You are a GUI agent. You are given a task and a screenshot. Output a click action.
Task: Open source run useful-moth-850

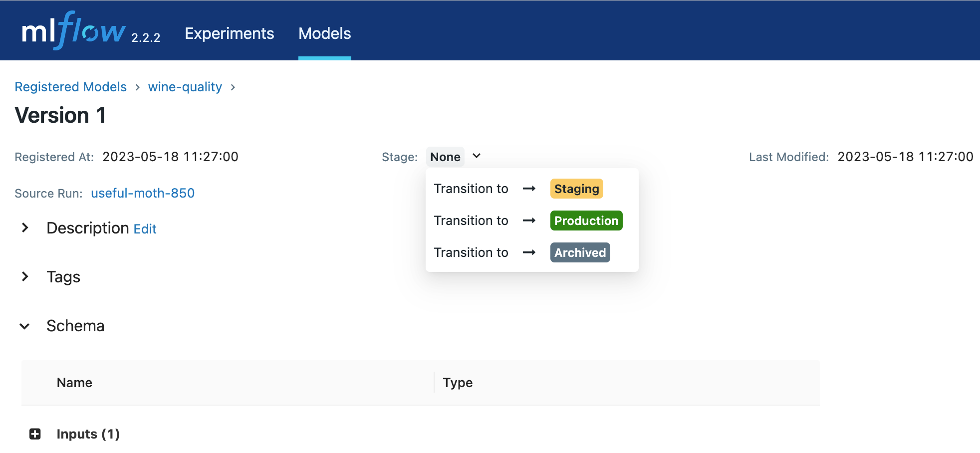(143, 193)
